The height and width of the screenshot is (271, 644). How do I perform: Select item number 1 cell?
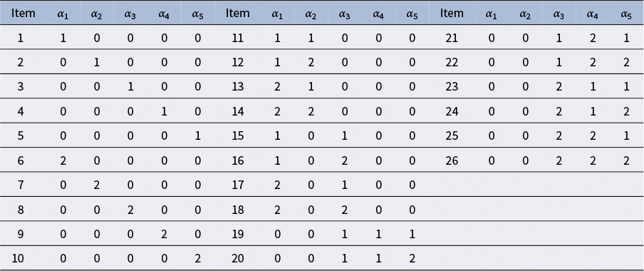[21, 39]
